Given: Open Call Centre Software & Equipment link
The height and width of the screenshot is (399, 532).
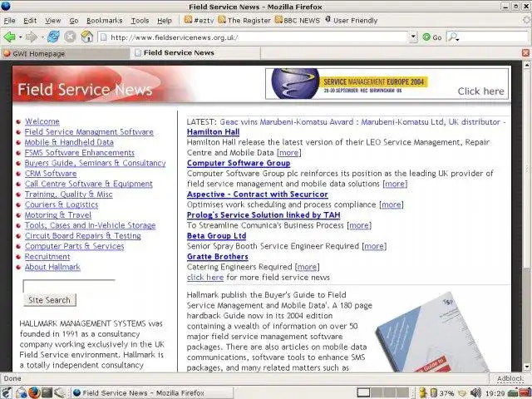Looking at the screenshot, I should tap(89, 184).
